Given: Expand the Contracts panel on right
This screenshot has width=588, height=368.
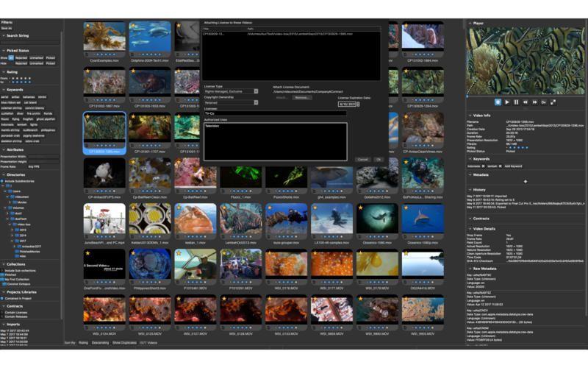Looking at the screenshot, I should [x=470, y=218].
